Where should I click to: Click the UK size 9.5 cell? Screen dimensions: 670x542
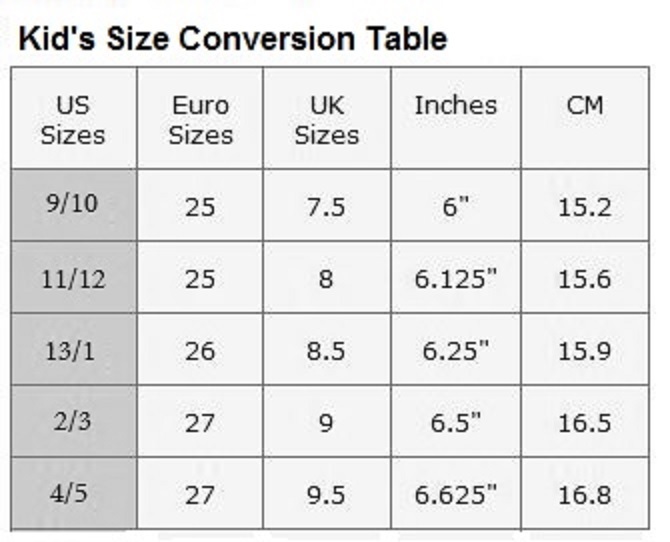(x=326, y=495)
